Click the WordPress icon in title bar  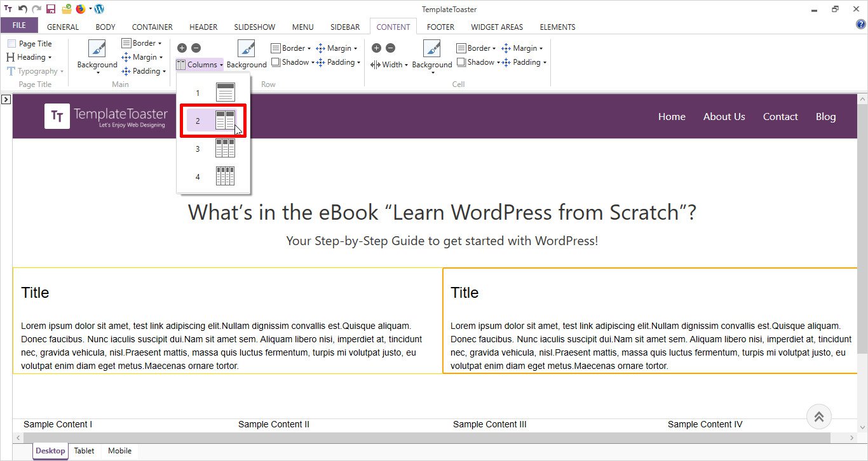99,9
